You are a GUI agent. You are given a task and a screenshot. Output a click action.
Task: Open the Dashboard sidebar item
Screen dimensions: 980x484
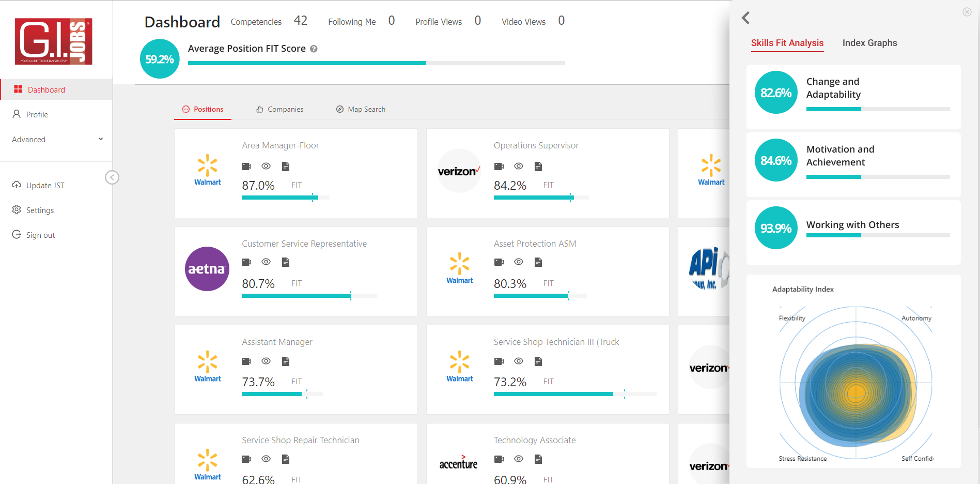pyautogui.click(x=56, y=89)
